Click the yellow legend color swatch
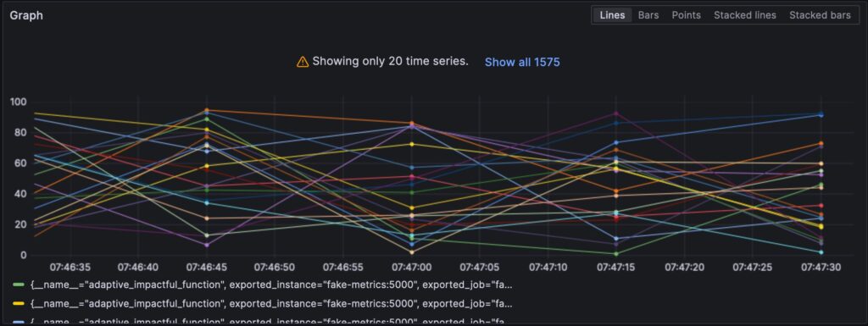The width and height of the screenshot is (868, 326). click(19, 303)
